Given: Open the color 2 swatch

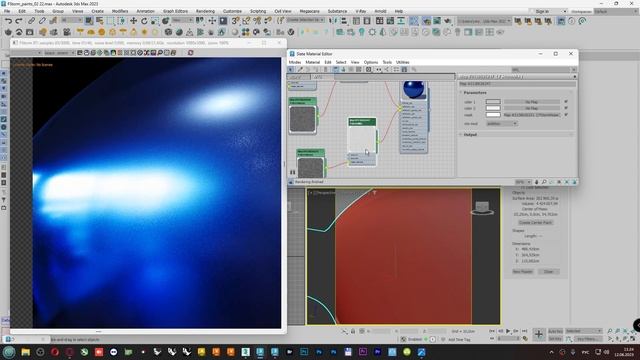Looking at the screenshot, I should click(493, 108).
